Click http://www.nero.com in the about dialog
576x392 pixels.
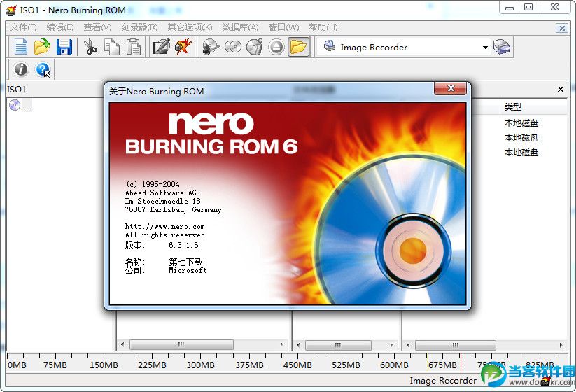click(164, 226)
